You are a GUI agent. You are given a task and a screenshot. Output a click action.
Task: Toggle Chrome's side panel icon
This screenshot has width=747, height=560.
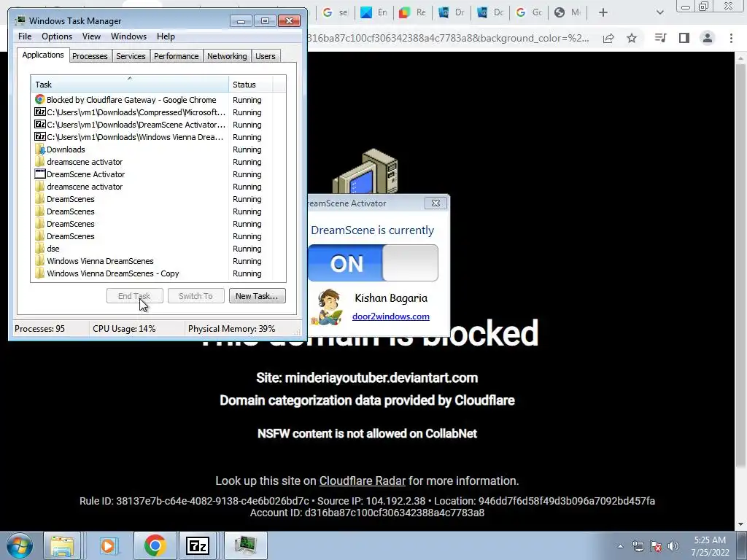684,38
